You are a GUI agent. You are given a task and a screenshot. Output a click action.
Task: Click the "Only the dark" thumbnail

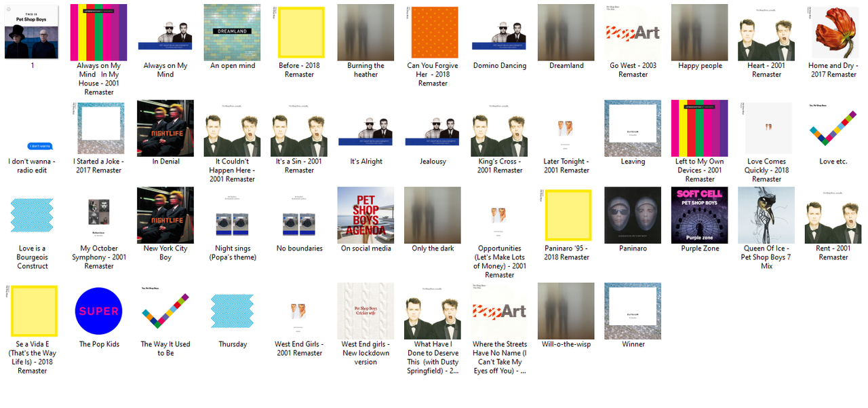[433, 215]
